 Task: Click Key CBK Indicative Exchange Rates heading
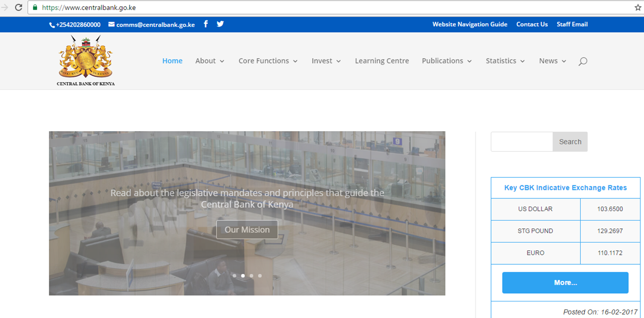(566, 188)
